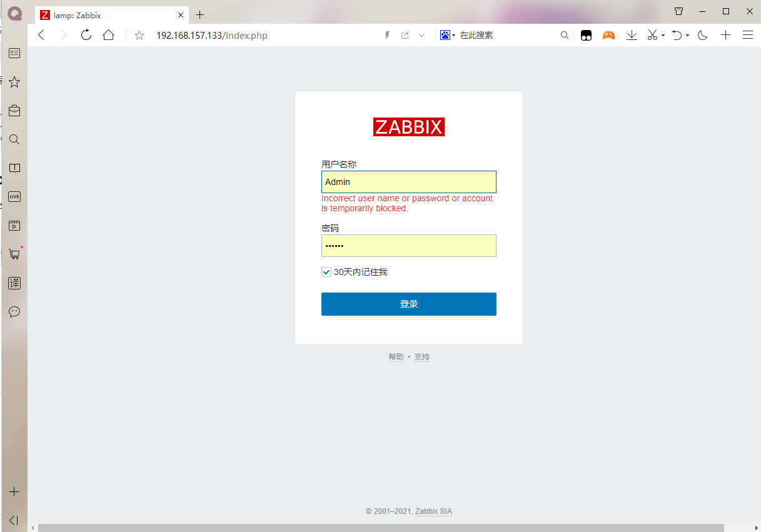Open Baidu search engine selector
Viewport: 761px width, 532px height.
[x=448, y=35]
